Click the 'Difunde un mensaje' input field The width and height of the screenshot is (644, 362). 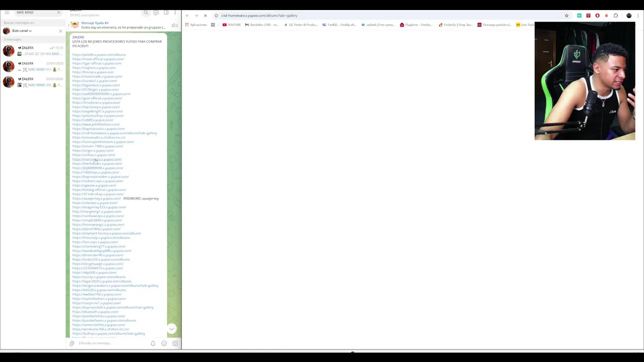[112, 343]
